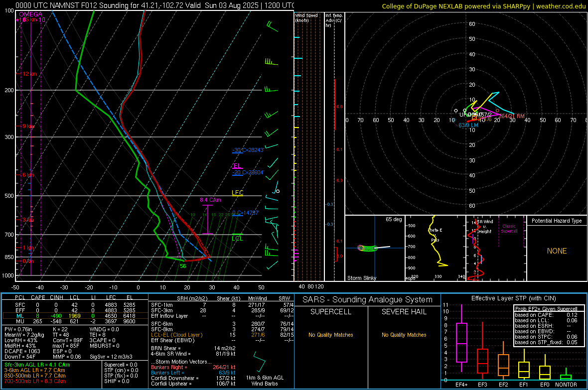Select the 8.4 C/km lapse rate label

tap(210, 200)
